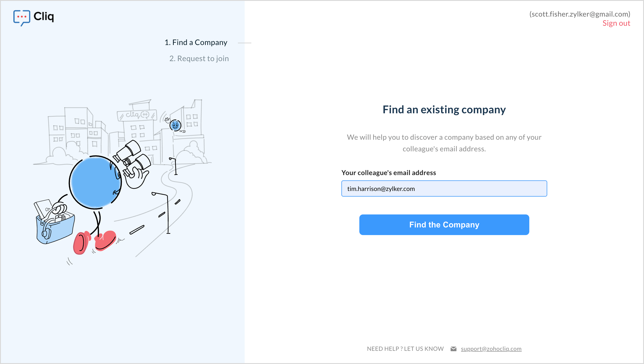
Task: Click the scott.fisher.zylker@gmail.com account text
Action: pos(580,14)
